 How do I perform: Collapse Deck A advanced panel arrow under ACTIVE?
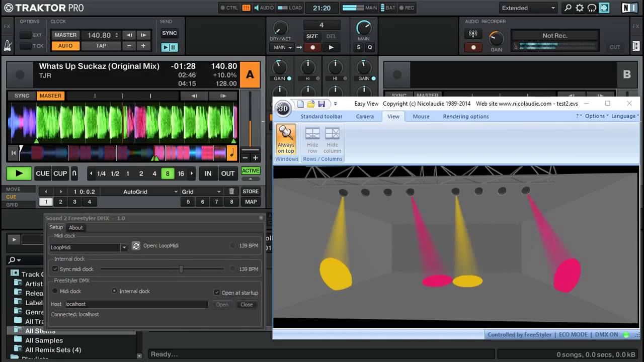[251, 178]
